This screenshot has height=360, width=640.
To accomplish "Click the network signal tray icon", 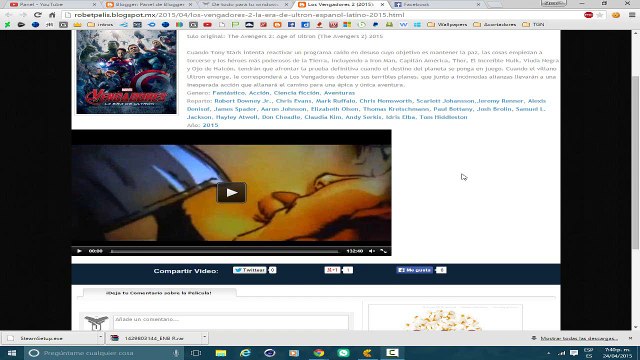I will [x=562, y=353].
